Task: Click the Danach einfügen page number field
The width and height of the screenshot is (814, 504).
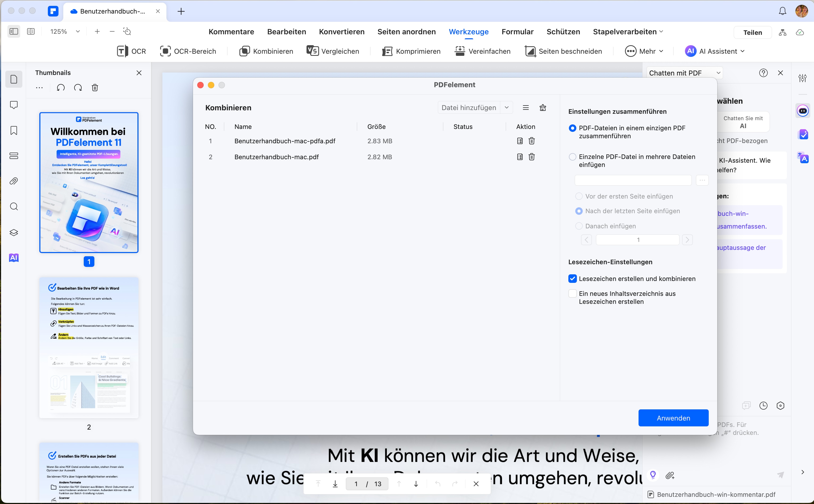Action: 638,240
